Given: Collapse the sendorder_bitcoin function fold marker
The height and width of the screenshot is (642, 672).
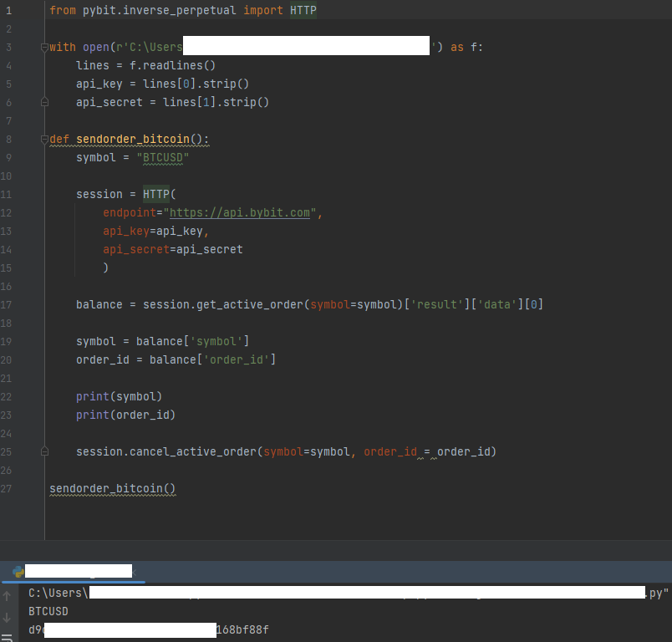Looking at the screenshot, I should (x=44, y=140).
